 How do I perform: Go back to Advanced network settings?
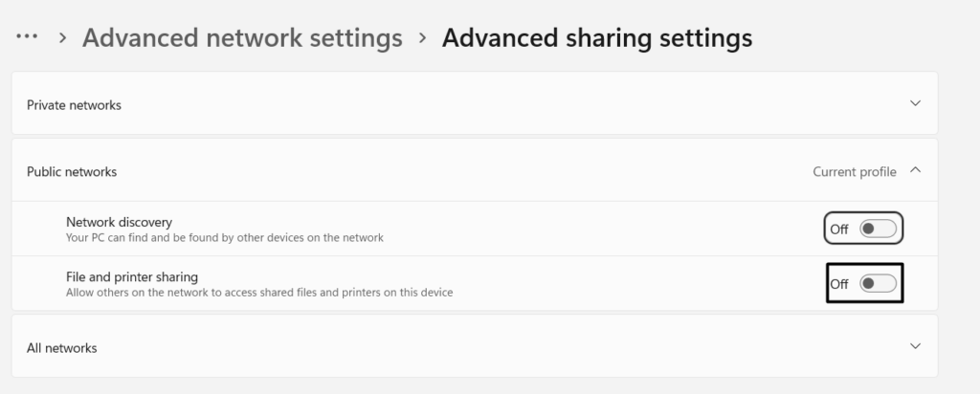pyautogui.click(x=242, y=38)
